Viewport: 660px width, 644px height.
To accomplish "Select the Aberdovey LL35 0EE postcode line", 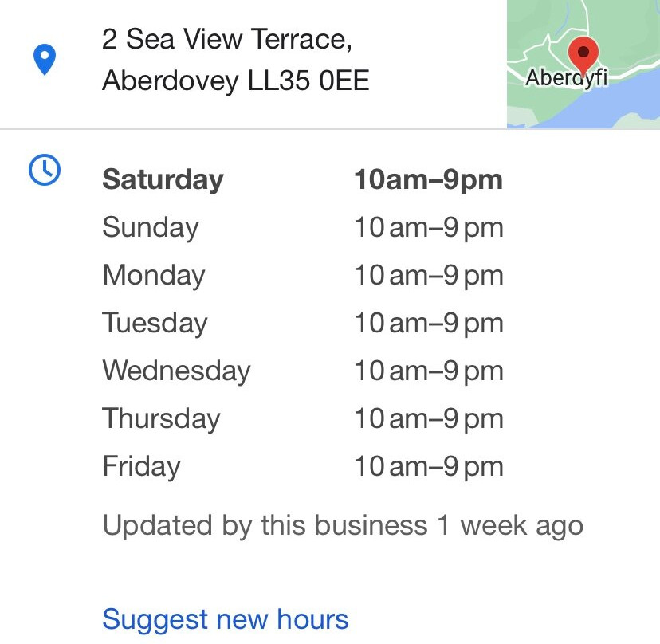I will pos(236,80).
